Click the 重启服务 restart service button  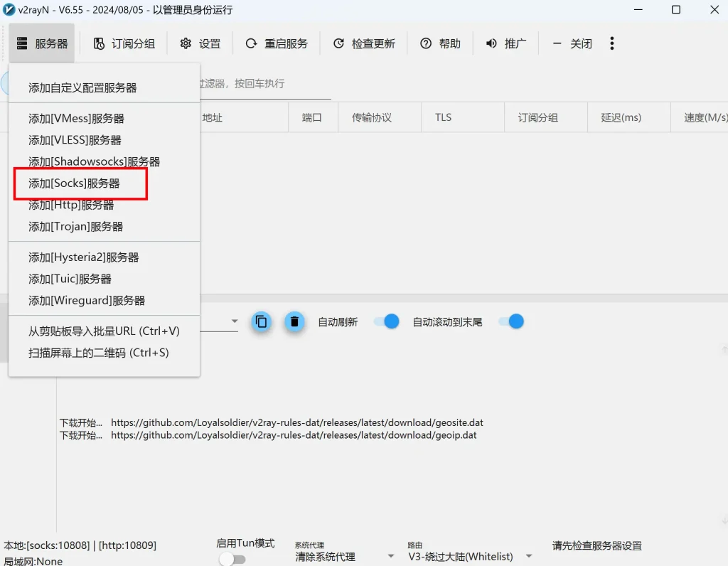277,43
